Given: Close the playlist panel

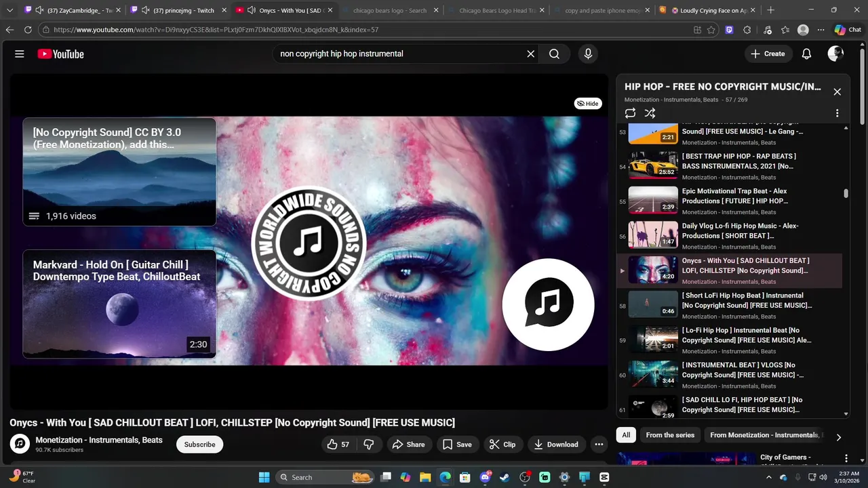Looking at the screenshot, I should (837, 91).
